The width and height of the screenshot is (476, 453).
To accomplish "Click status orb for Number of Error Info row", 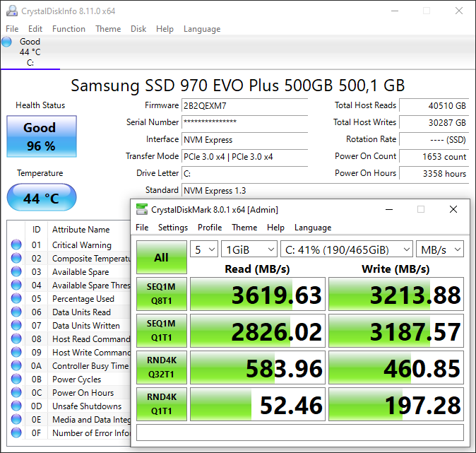I will (16, 433).
